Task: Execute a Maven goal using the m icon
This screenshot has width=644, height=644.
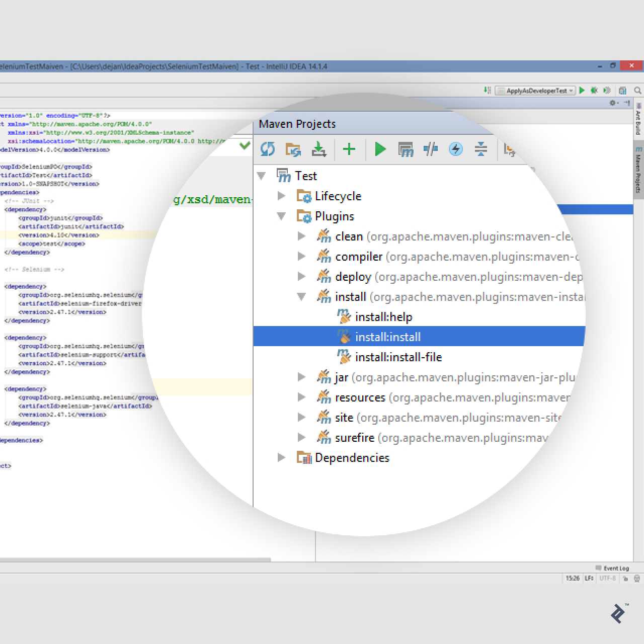Action: [x=406, y=149]
